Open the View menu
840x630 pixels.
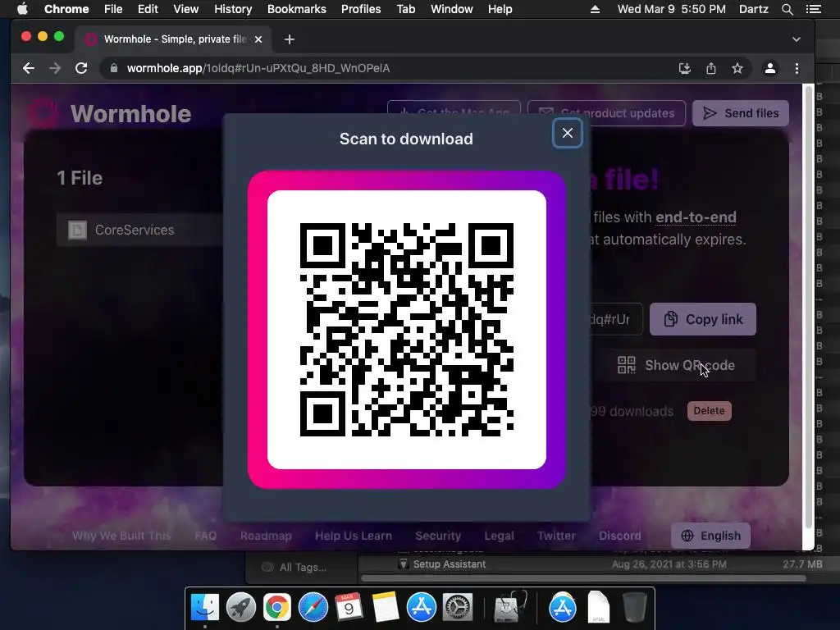186,9
